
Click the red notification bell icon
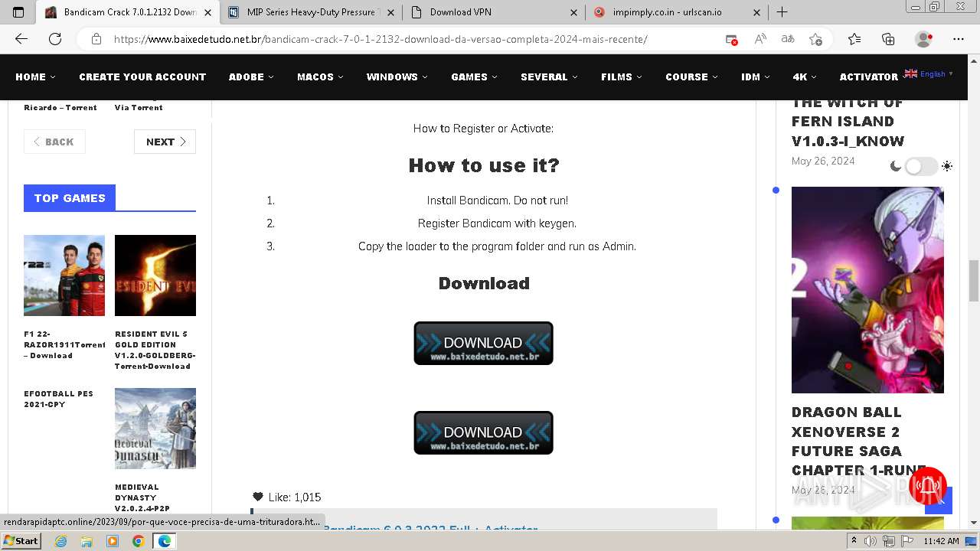928,485
